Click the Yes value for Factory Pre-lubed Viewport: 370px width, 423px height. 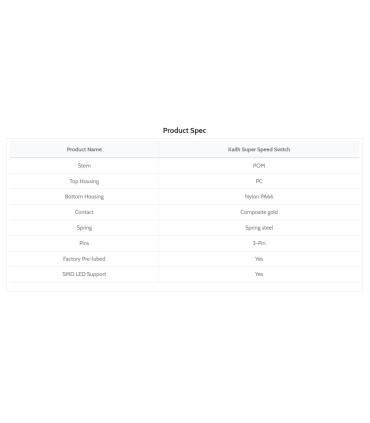[259, 259]
